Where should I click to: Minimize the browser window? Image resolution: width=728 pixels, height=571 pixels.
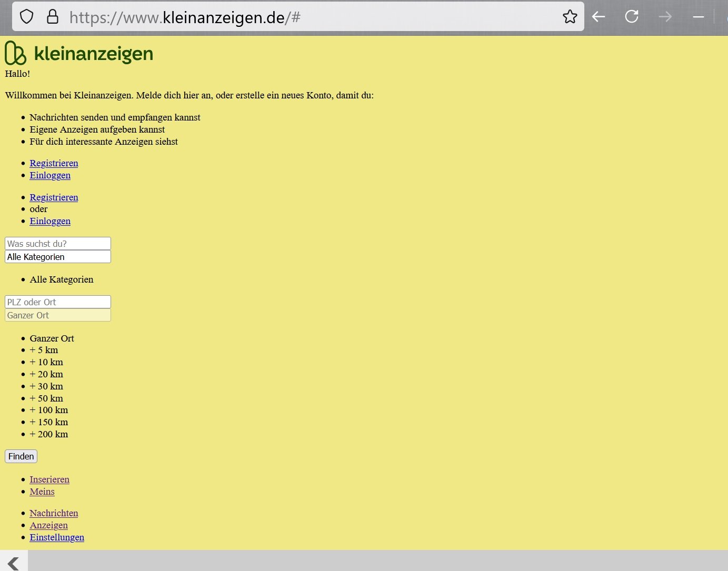[699, 17]
